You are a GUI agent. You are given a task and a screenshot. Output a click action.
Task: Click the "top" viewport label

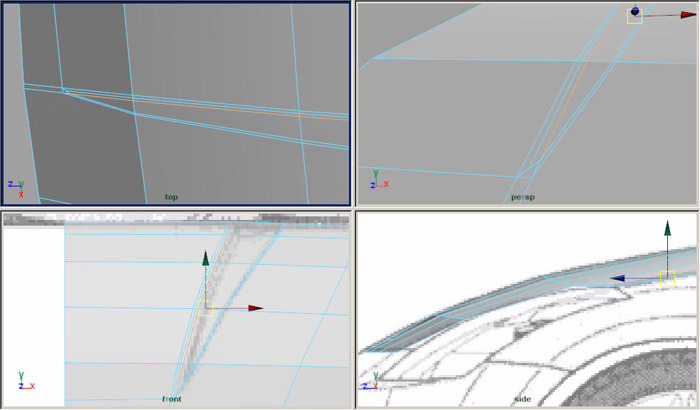point(171,197)
